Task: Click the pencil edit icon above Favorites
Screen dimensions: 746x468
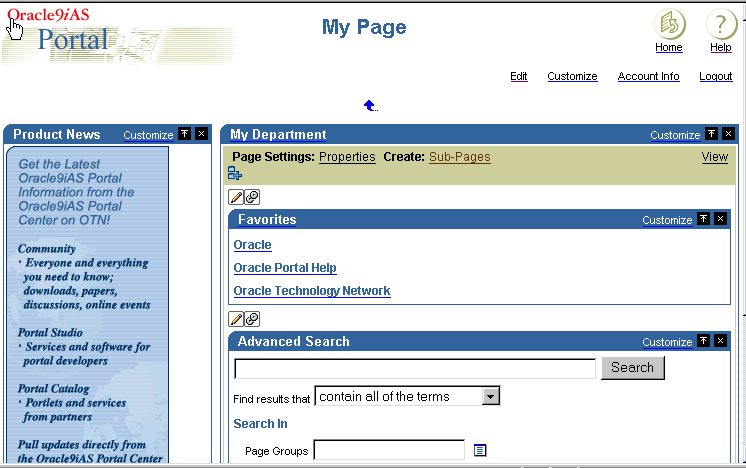Action: pos(236,197)
